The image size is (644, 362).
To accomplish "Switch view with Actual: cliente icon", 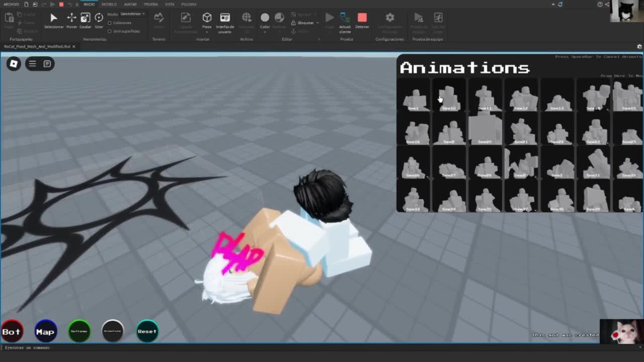I will (x=345, y=20).
